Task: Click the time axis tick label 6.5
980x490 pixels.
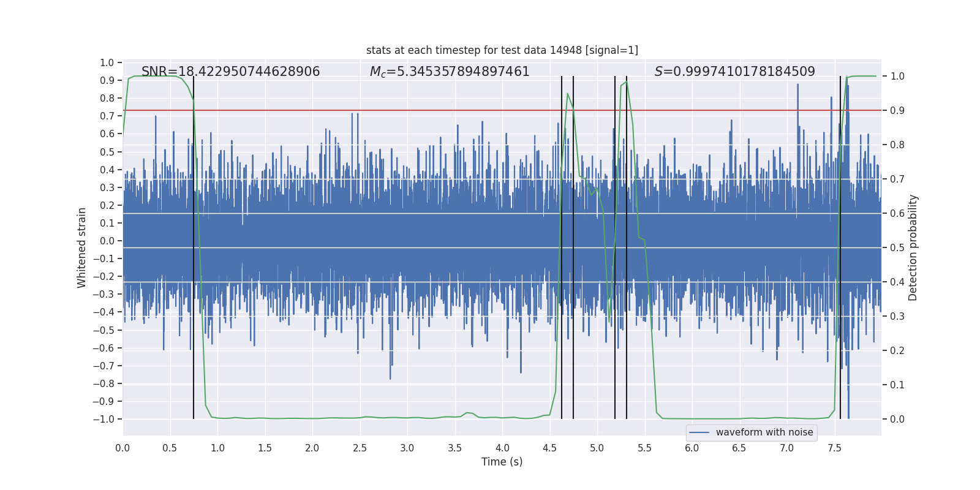Action: 739,448
